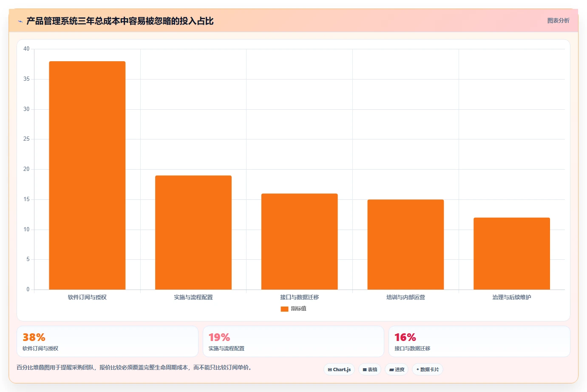Click the y-axis value 35
Image resolution: width=587 pixels, height=392 pixels.
(x=26, y=79)
